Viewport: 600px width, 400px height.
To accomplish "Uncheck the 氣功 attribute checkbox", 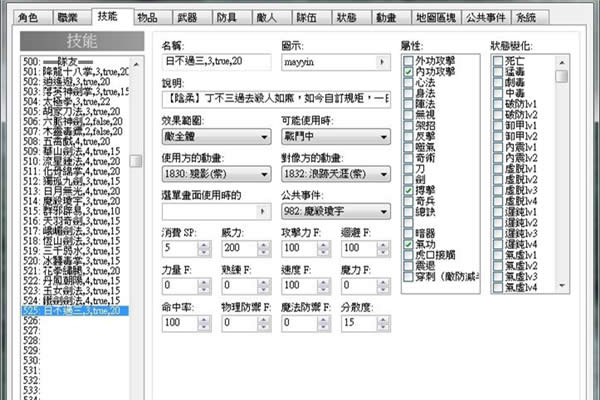I will 407,243.
